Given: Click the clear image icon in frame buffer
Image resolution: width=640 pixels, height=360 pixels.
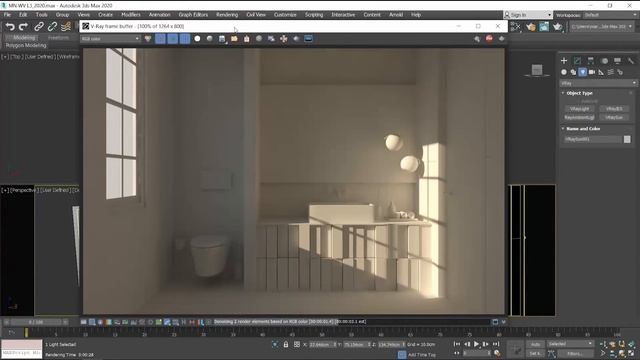Looking at the screenshot, I should point(247,39).
